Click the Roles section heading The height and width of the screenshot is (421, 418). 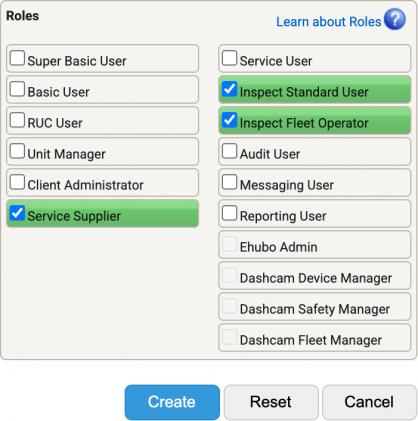point(22,16)
